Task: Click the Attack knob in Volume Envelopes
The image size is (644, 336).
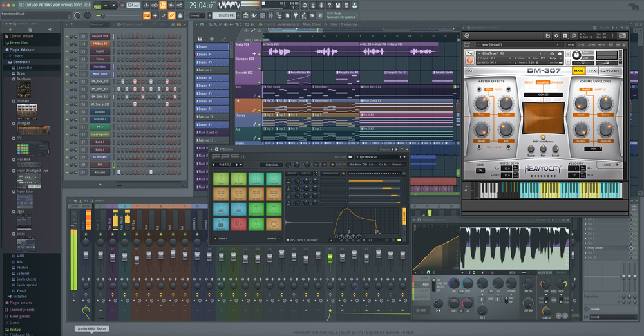Action: (x=580, y=102)
